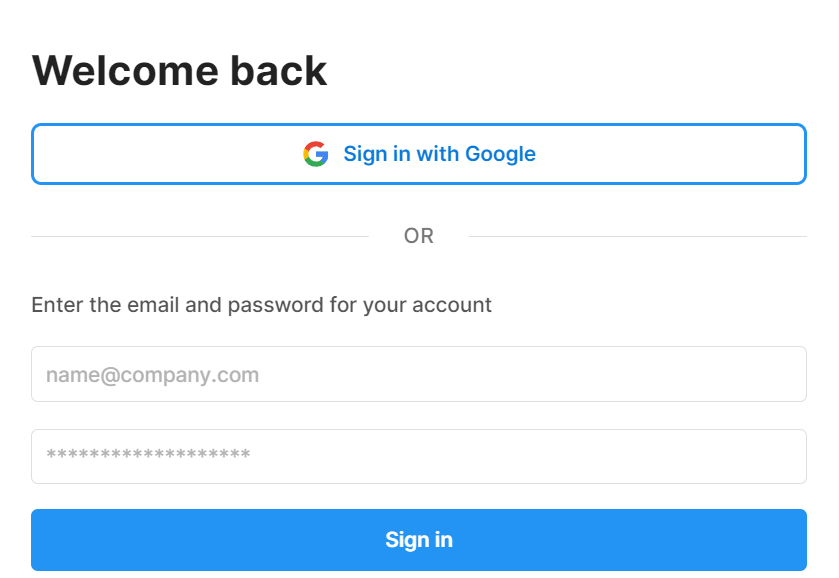This screenshot has height=578, width=839.
Task: Click the white "Sign in" label on blue button
Action: coord(419,540)
